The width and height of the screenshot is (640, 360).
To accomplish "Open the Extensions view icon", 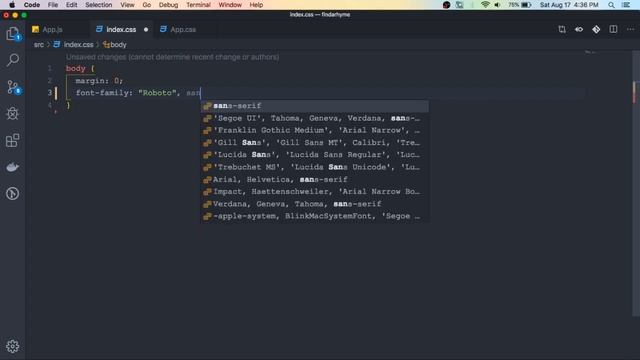I will [13, 140].
